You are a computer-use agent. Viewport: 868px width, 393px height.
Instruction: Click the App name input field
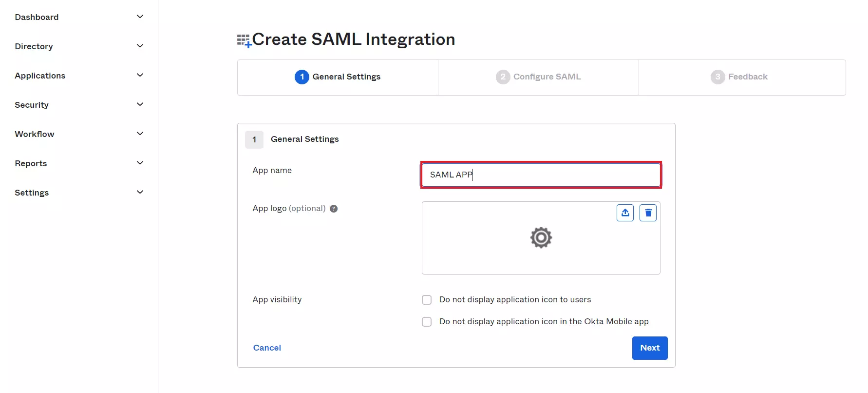(x=541, y=175)
